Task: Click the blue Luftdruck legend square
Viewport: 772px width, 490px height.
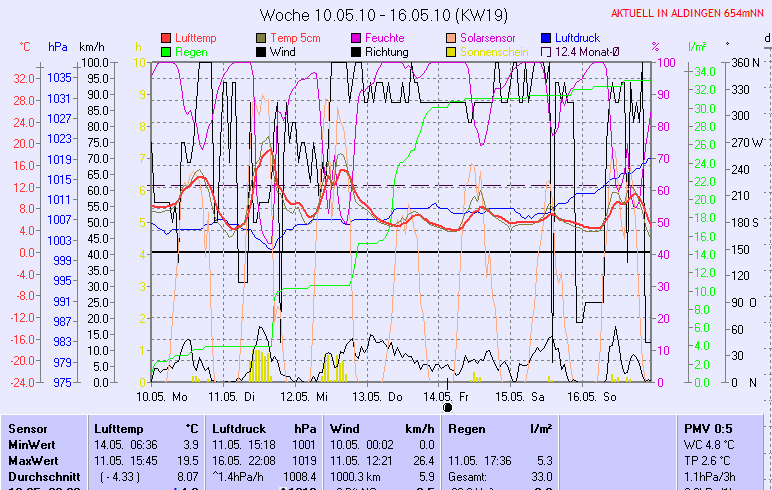Action: [546, 38]
